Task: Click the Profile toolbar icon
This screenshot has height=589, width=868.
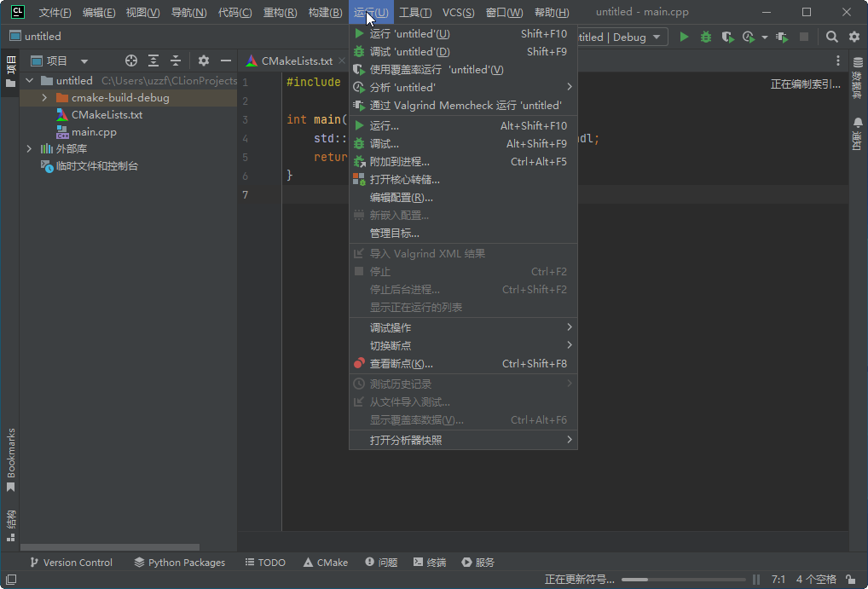Action: pyautogui.click(x=749, y=38)
